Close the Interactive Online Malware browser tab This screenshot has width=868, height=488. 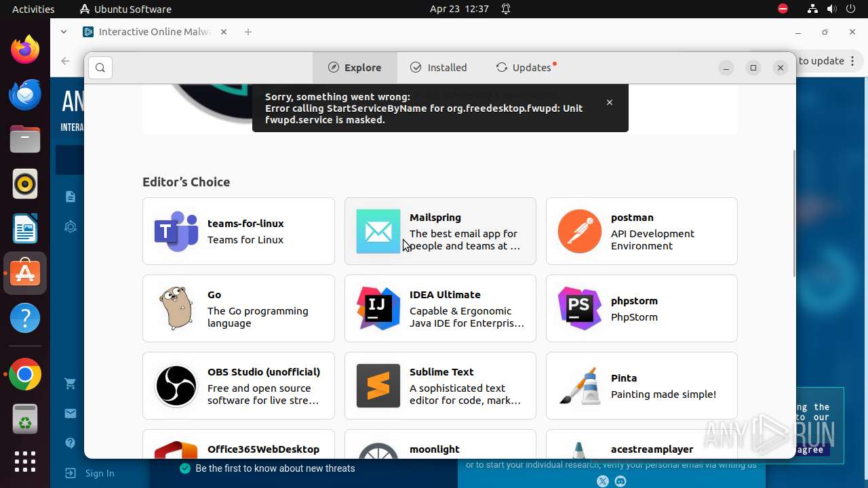(224, 32)
